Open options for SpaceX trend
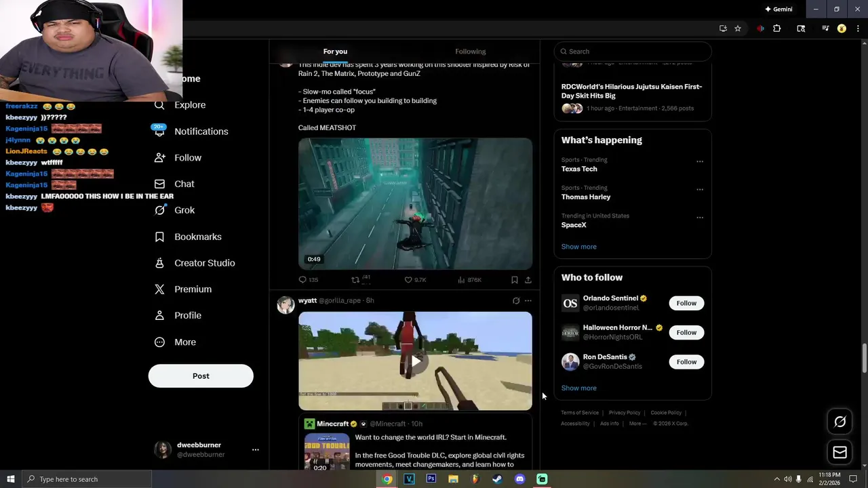 coord(700,218)
